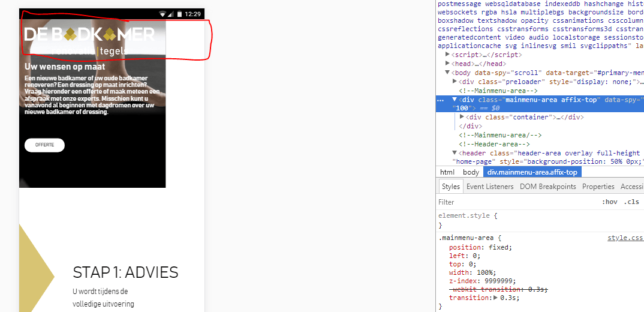The image size is (644, 312).
Task: Expand the transition property arrow
Action: tap(495, 298)
